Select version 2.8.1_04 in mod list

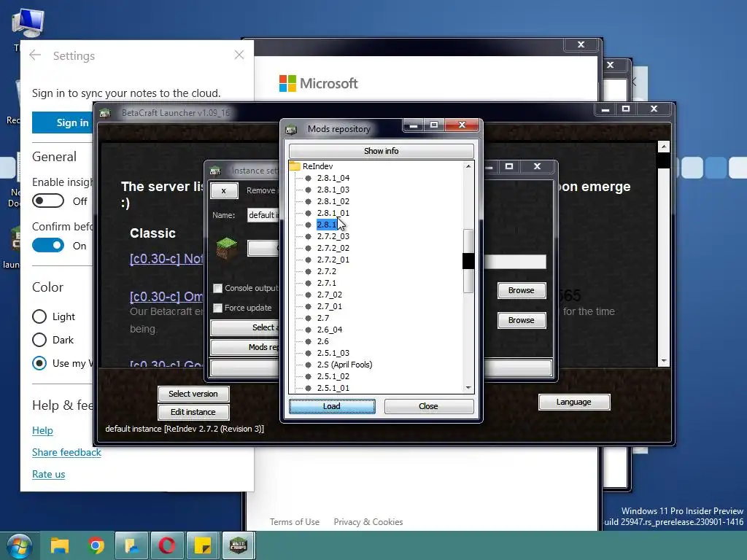tap(333, 178)
